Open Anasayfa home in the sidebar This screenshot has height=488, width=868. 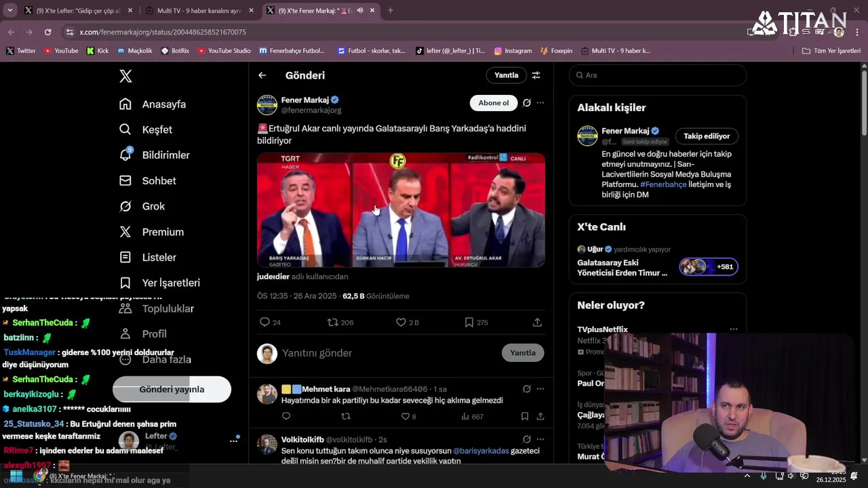tap(153, 104)
